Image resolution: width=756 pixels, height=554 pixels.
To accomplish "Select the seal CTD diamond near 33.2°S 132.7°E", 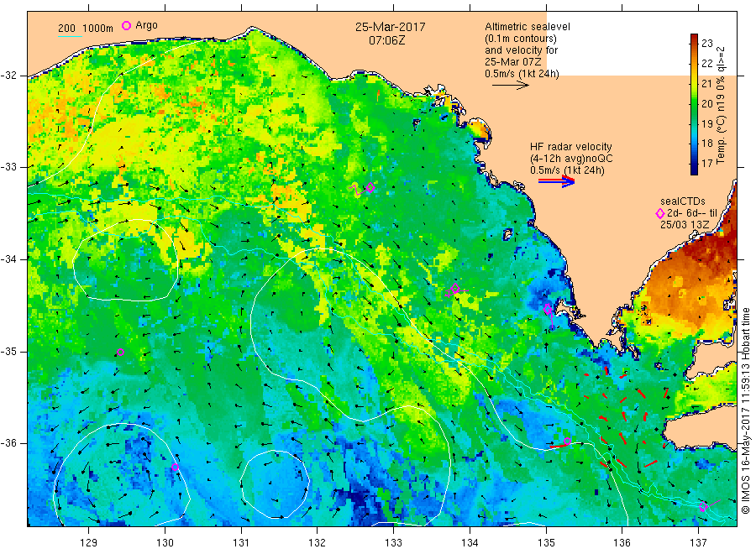I will coord(370,187).
